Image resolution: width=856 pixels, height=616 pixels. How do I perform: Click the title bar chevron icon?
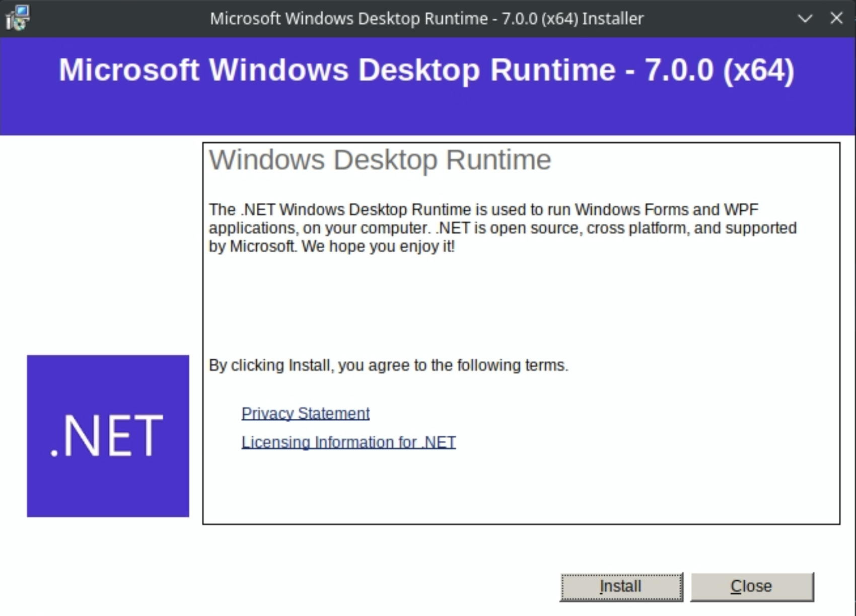click(805, 19)
